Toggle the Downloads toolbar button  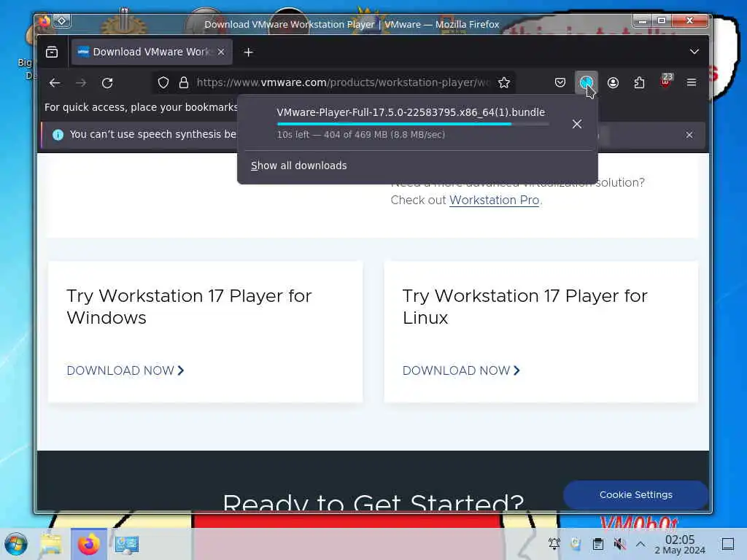pos(586,83)
